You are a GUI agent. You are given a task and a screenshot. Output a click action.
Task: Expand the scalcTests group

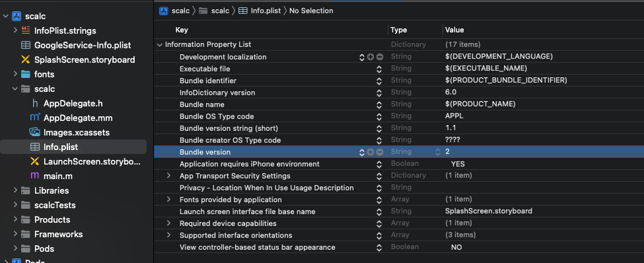(x=15, y=205)
